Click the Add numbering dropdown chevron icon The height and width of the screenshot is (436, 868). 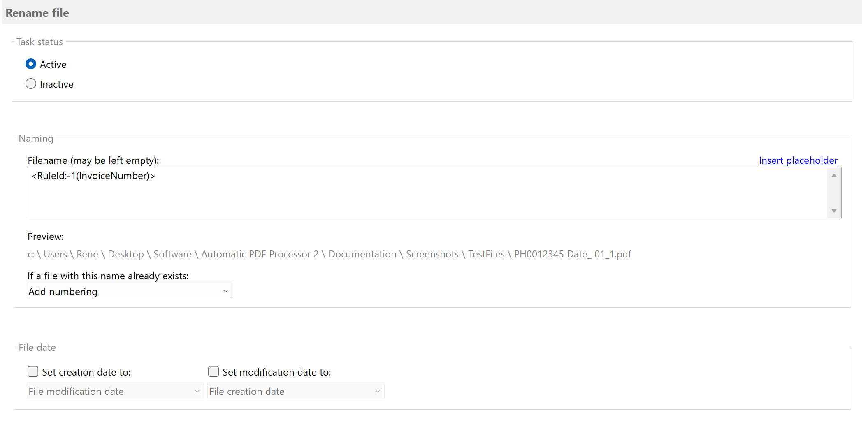click(225, 291)
